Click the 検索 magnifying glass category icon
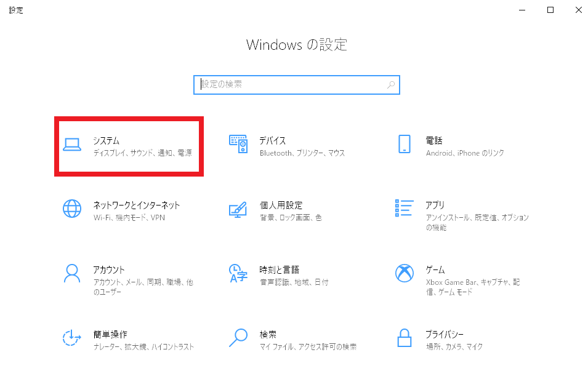 click(x=238, y=338)
